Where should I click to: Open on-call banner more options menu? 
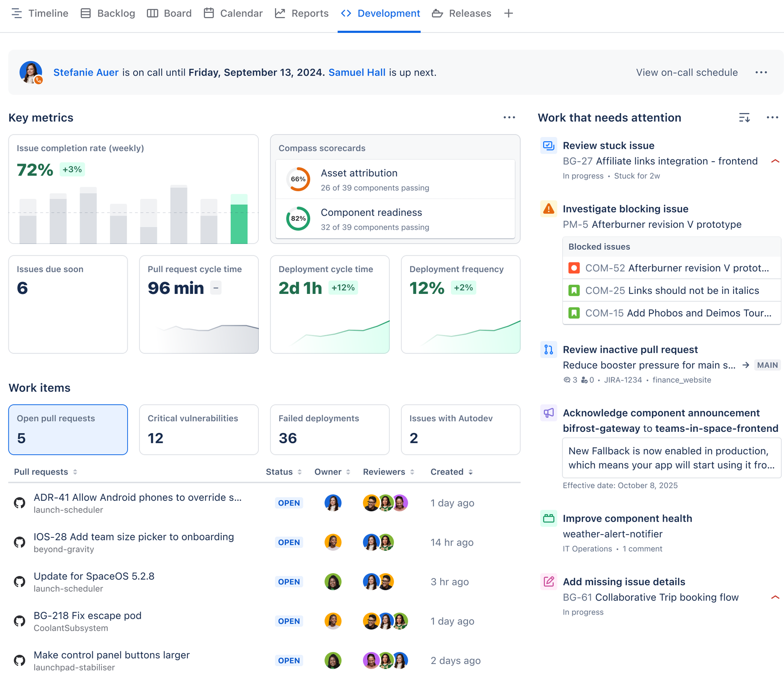(761, 72)
